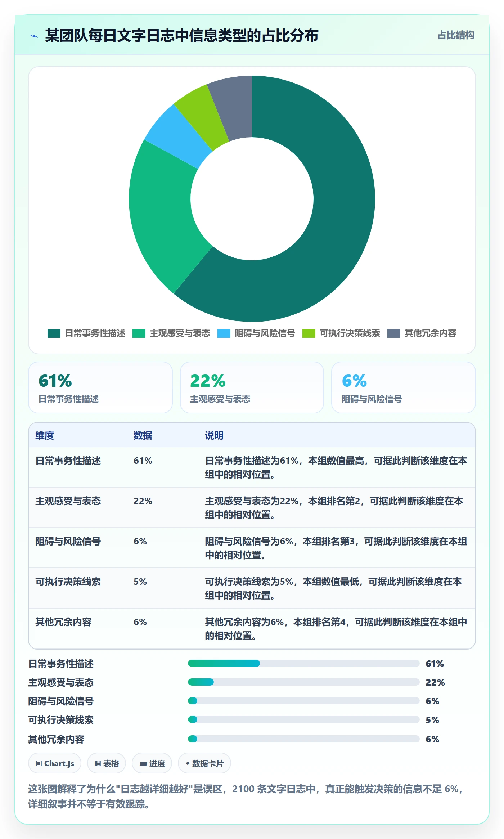Click the 说明 column header
Screen dimensions: 504x839
(x=214, y=435)
